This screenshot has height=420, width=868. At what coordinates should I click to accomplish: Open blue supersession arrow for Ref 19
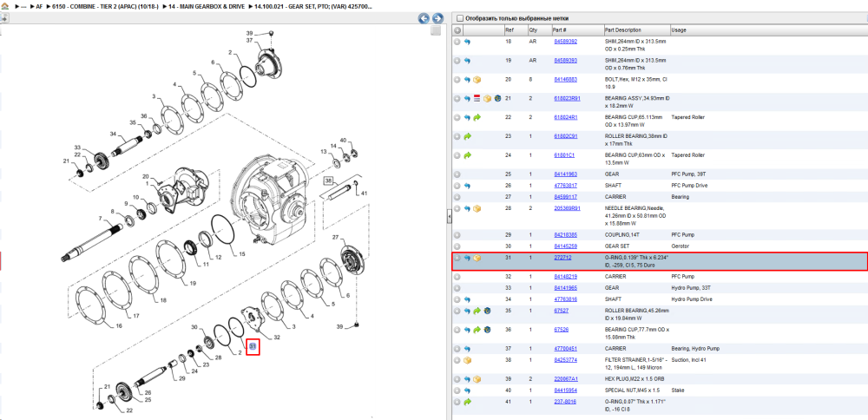467,61
